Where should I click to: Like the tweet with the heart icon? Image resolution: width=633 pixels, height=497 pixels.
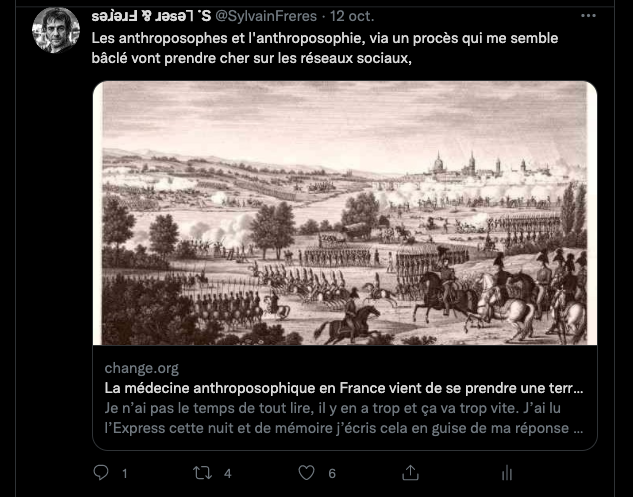[306, 473]
